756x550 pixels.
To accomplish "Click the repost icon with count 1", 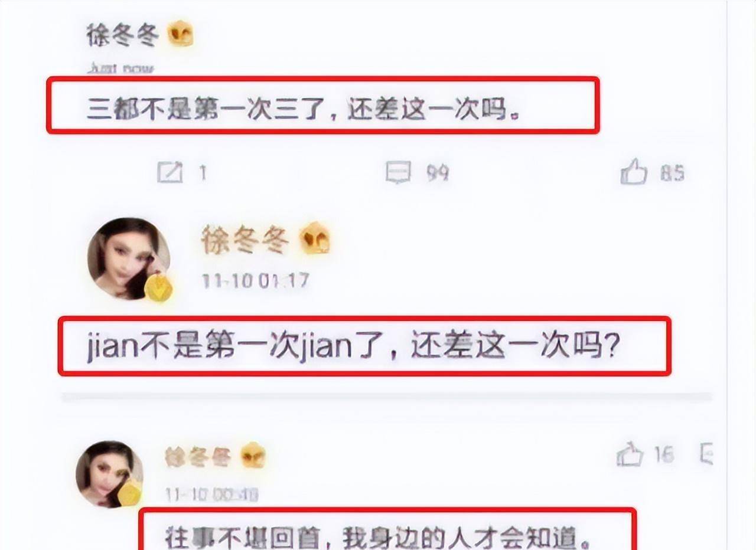I will point(171,173).
